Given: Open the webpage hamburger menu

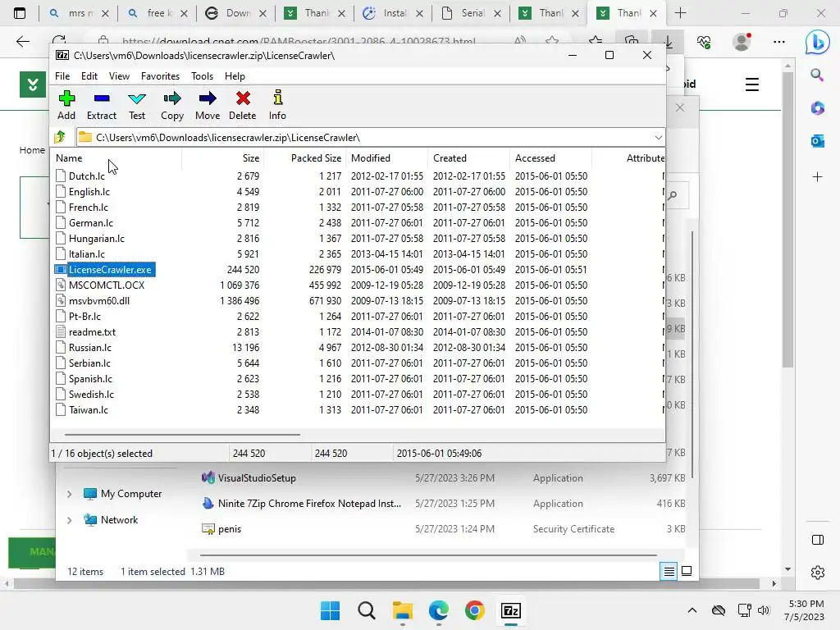Looking at the screenshot, I should [x=752, y=84].
